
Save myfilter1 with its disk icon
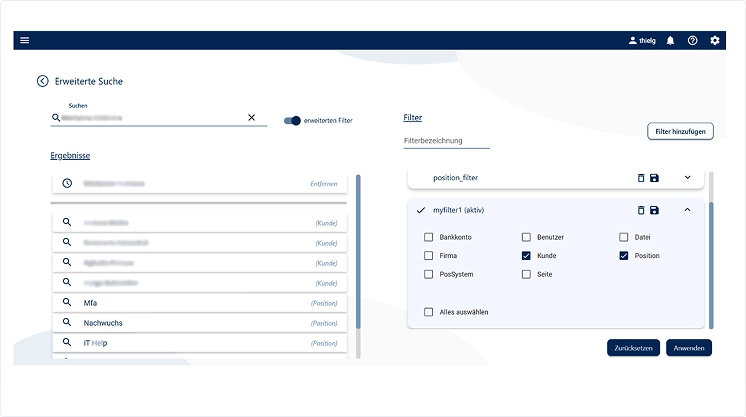(654, 210)
